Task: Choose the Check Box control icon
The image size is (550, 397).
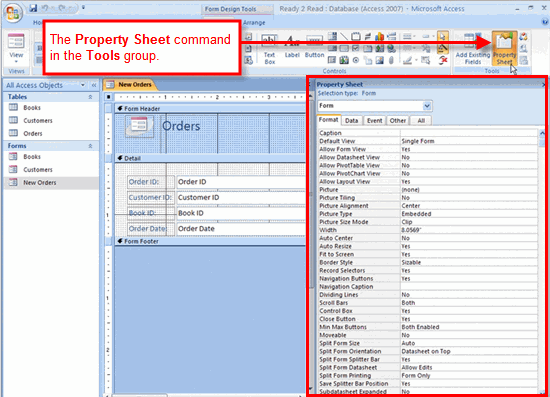Action: [356, 48]
